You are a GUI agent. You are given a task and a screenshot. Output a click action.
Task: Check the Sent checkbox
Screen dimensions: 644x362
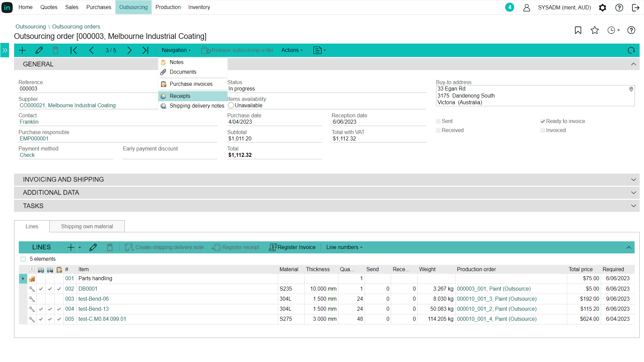point(438,121)
